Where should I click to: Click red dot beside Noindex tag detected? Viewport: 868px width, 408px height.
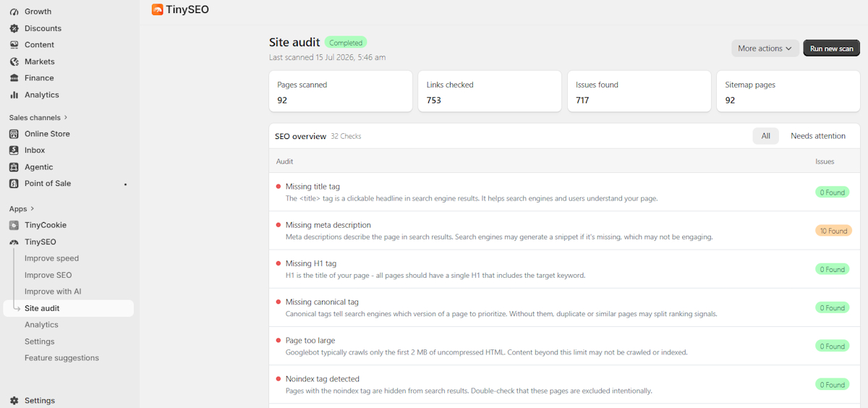(x=278, y=378)
